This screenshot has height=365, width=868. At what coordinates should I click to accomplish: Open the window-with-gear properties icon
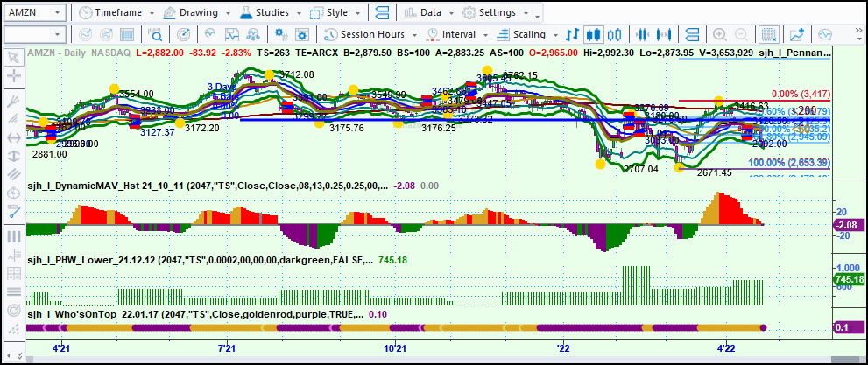pos(302,34)
